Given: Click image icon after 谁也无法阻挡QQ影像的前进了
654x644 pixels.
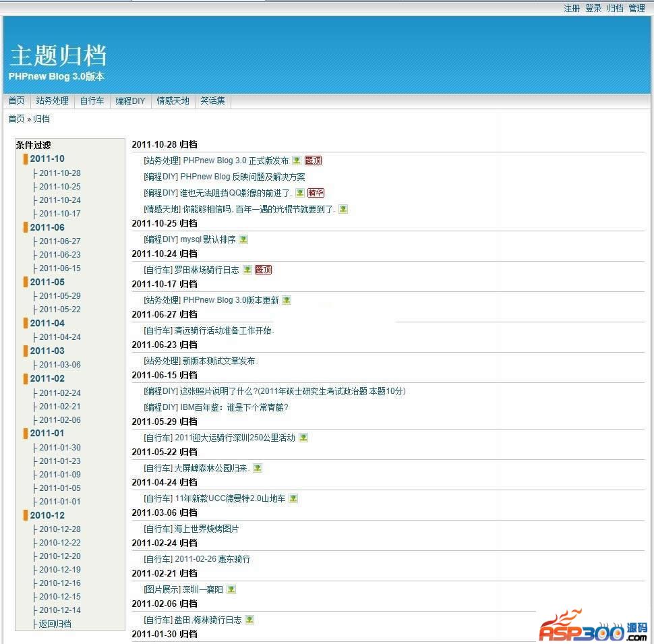Looking at the screenshot, I should (x=300, y=193).
